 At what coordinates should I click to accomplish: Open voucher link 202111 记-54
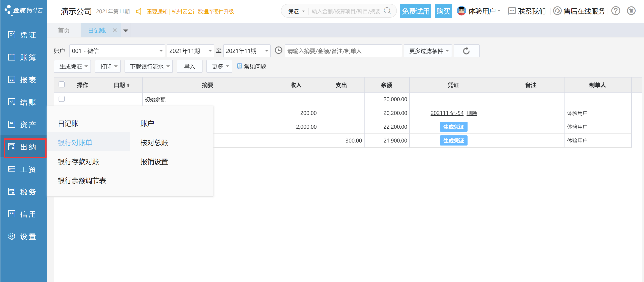pyautogui.click(x=447, y=113)
